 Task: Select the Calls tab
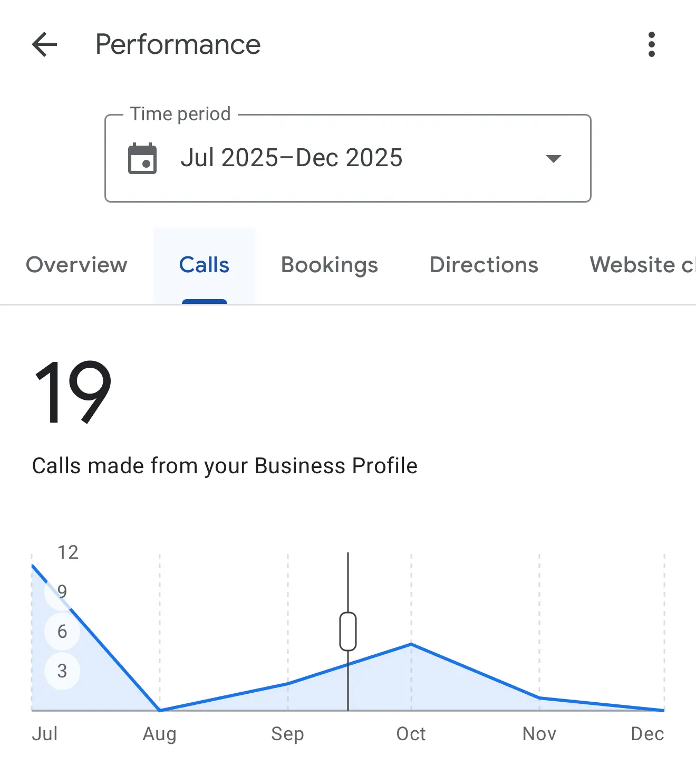pyautogui.click(x=204, y=265)
